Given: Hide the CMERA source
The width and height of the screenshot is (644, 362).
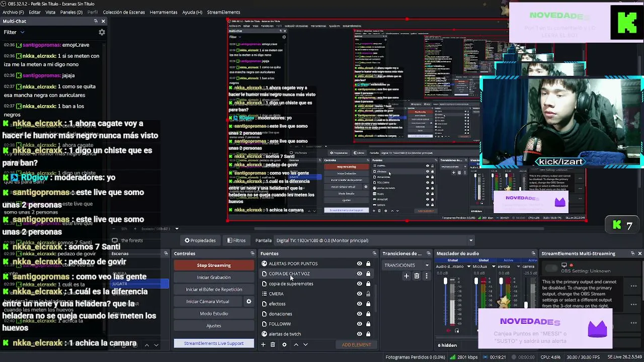Looking at the screenshot, I should [x=359, y=294].
